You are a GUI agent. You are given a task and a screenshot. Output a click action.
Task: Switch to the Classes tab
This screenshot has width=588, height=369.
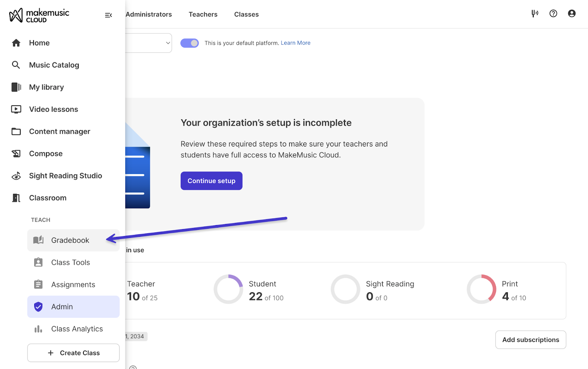point(246,14)
